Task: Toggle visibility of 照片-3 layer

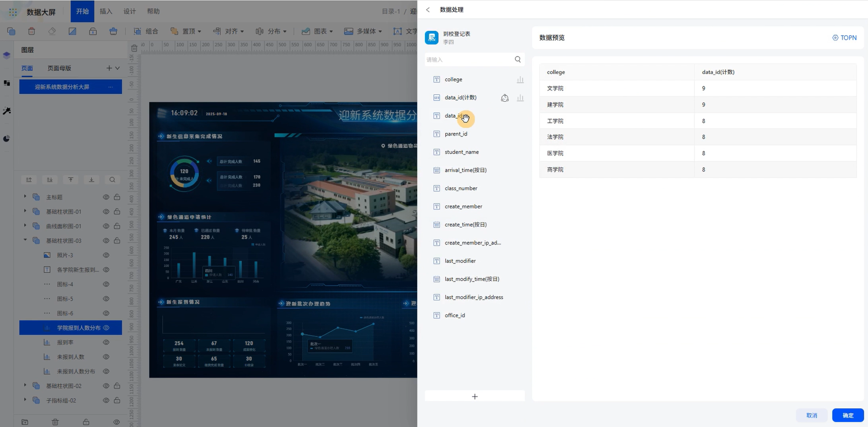Action: (106, 255)
